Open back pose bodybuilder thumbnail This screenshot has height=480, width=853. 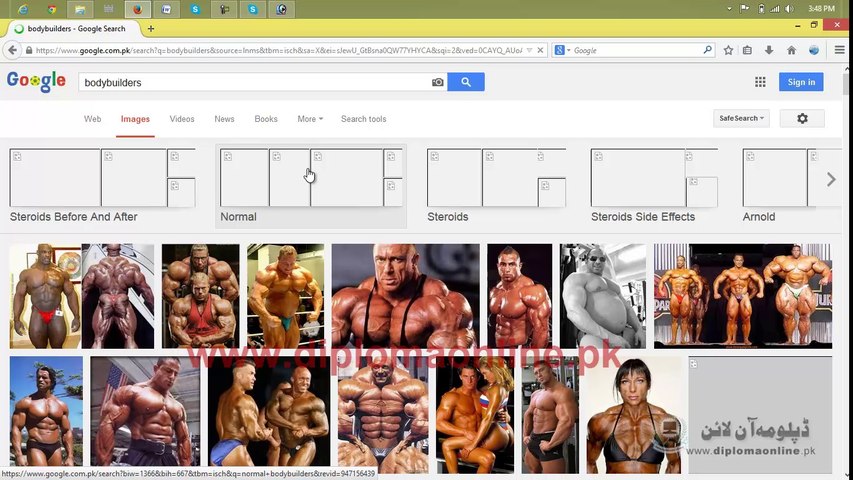click(118, 296)
